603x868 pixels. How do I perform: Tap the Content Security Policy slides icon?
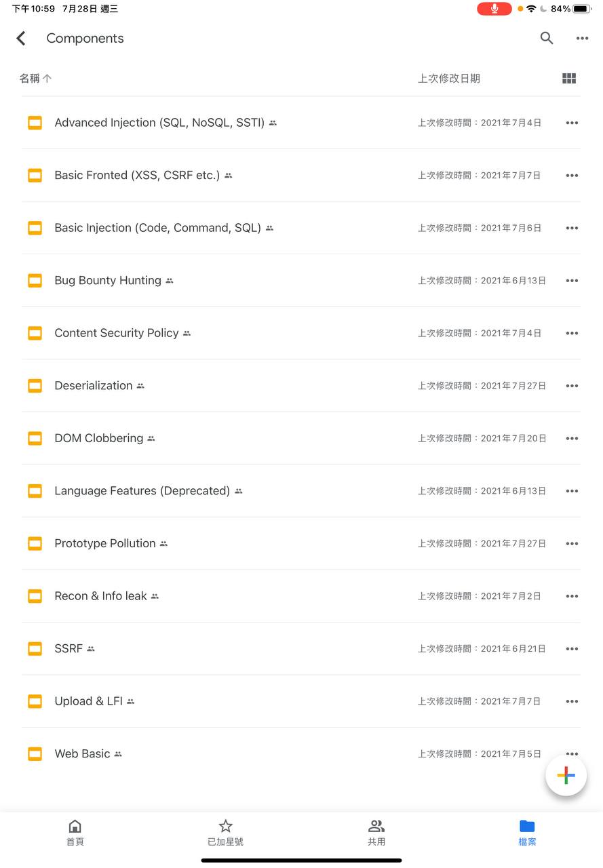35,333
